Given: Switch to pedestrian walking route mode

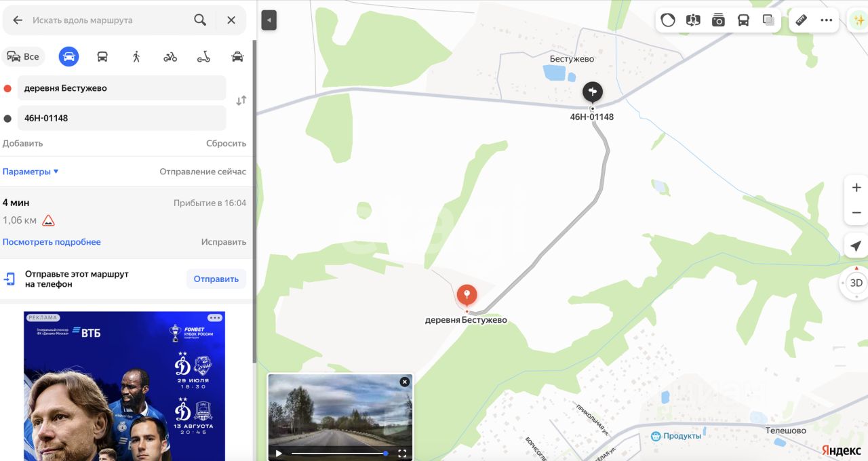Looking at the screenshot, I should coord(136,56).
